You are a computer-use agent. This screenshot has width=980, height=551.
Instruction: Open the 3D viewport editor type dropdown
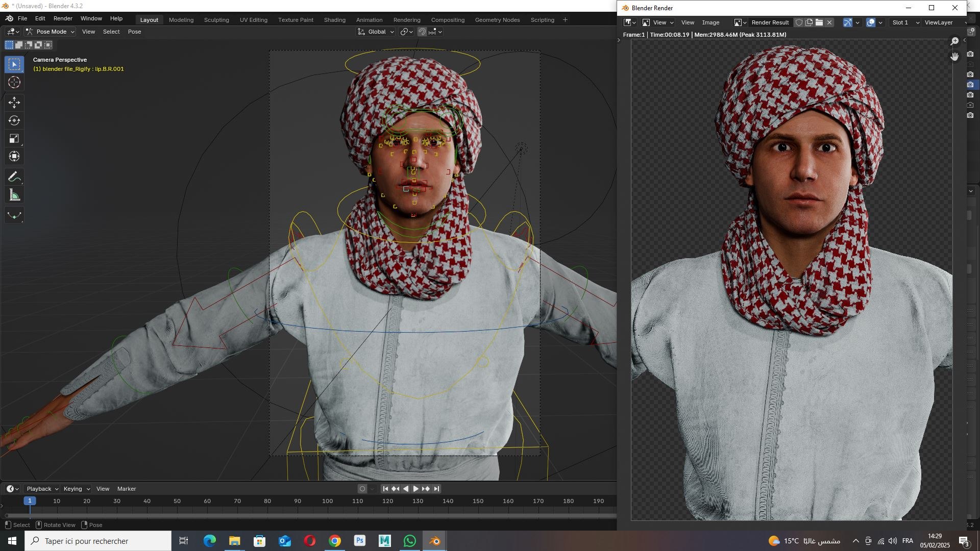click(x=13, y=32)
